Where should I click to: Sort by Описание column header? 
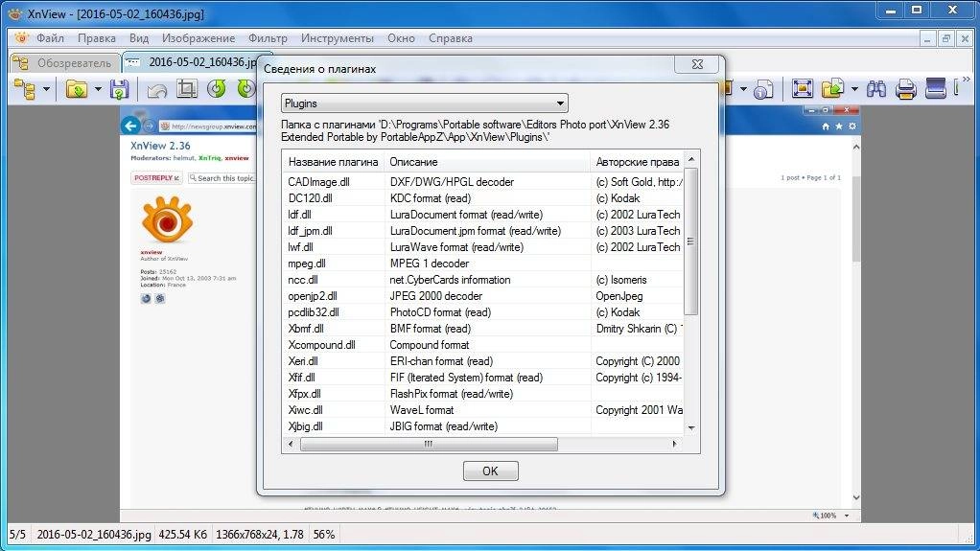pos(487,162)
